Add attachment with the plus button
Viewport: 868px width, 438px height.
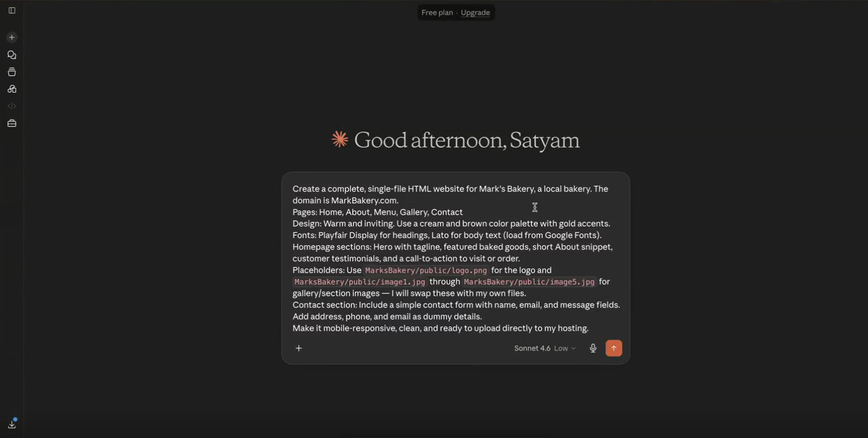(x=299, y=348)
